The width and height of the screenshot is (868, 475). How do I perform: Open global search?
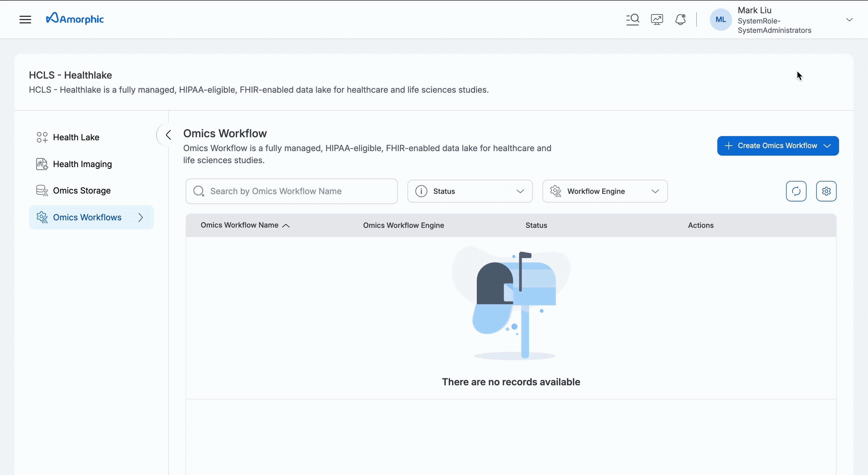click(633, 19)
